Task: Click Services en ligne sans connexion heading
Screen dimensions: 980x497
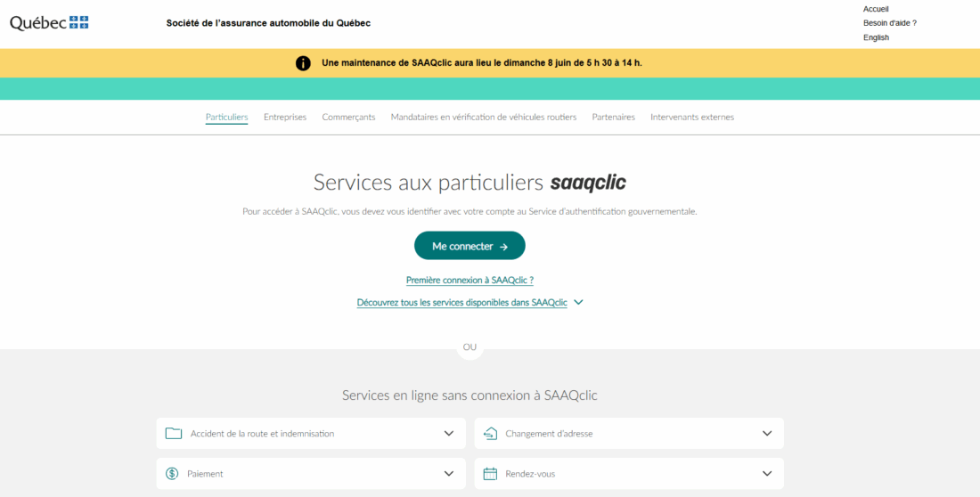Action: [470, 395]
